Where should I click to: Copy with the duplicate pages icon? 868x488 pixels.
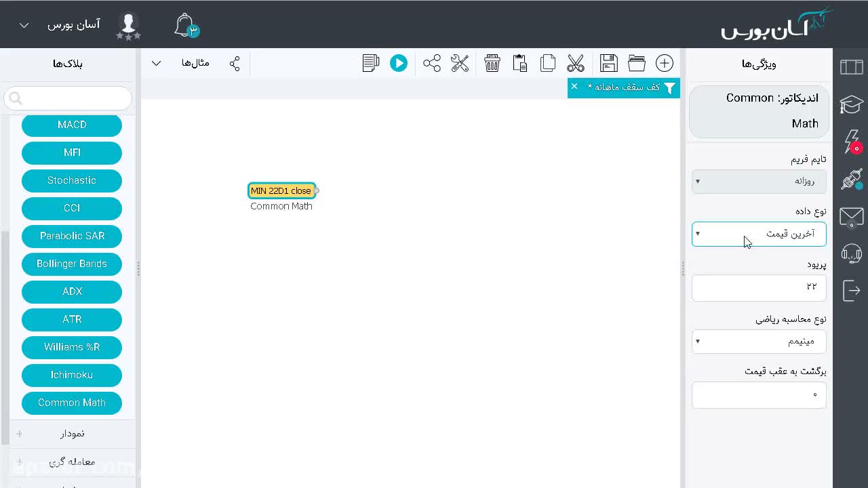[548, 63]
